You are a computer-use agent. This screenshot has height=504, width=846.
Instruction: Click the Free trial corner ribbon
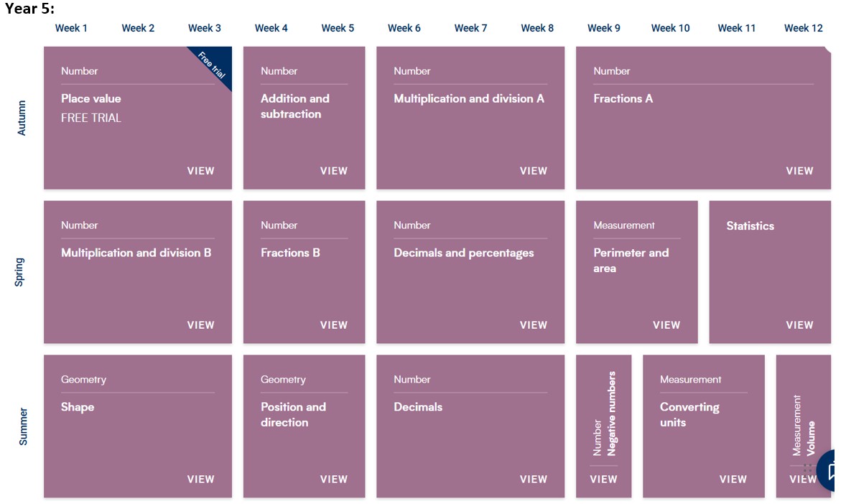213,67
